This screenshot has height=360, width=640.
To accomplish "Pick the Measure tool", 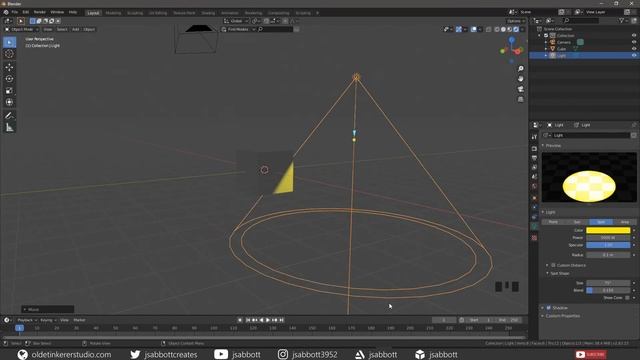I will click(x=9, y=128).
